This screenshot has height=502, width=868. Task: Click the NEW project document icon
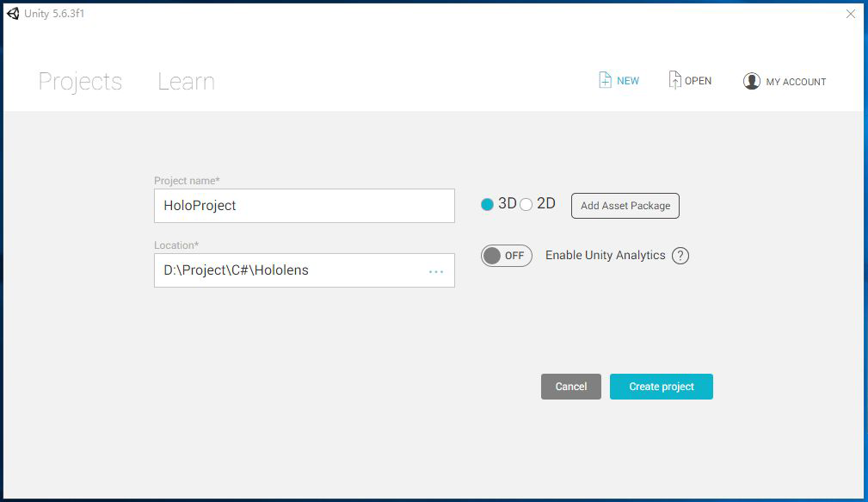point(605,80)
